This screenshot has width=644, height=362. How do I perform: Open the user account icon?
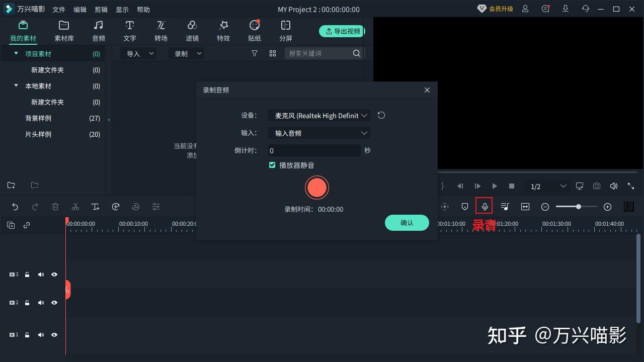(525, 9)
